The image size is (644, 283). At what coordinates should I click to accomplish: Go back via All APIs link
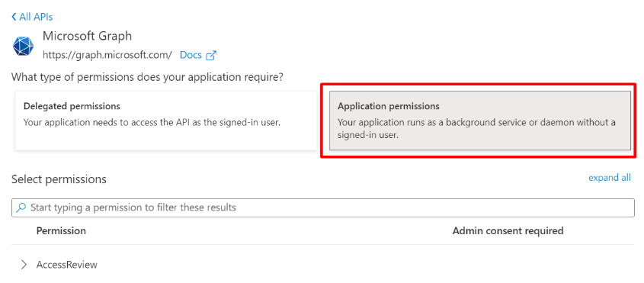point(36,17)
